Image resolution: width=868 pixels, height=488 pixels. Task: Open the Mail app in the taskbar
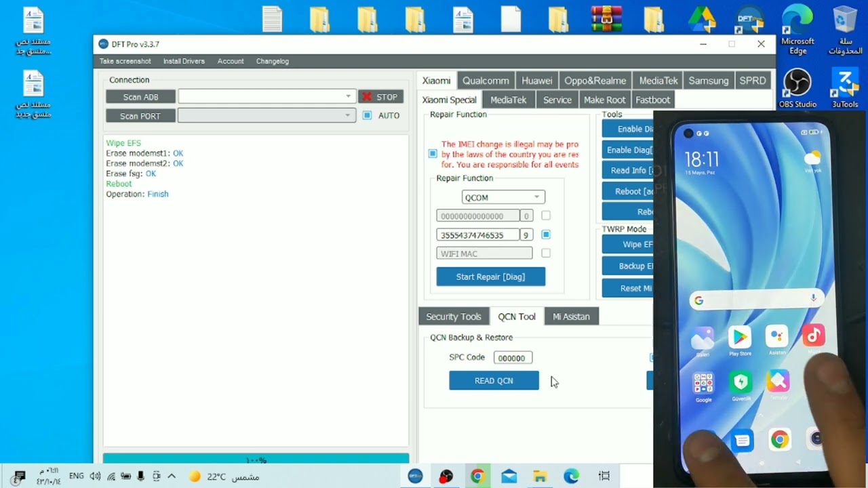(509, 476)
